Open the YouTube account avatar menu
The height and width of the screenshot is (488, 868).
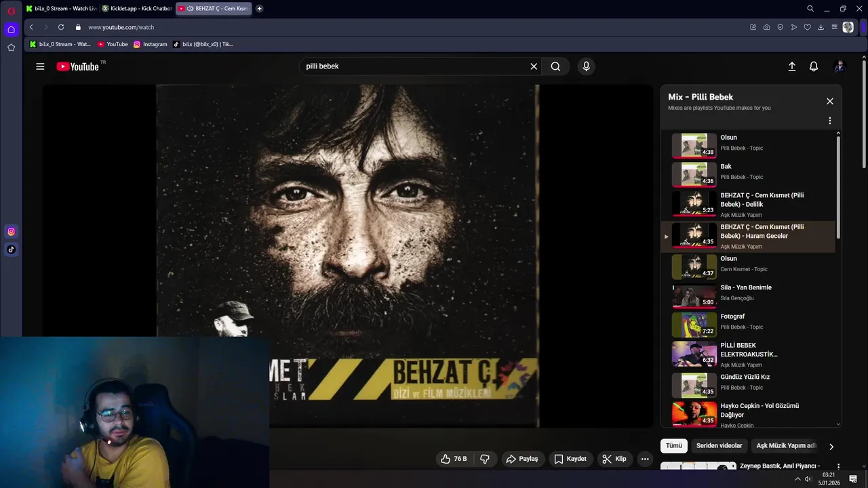(840, 66)
